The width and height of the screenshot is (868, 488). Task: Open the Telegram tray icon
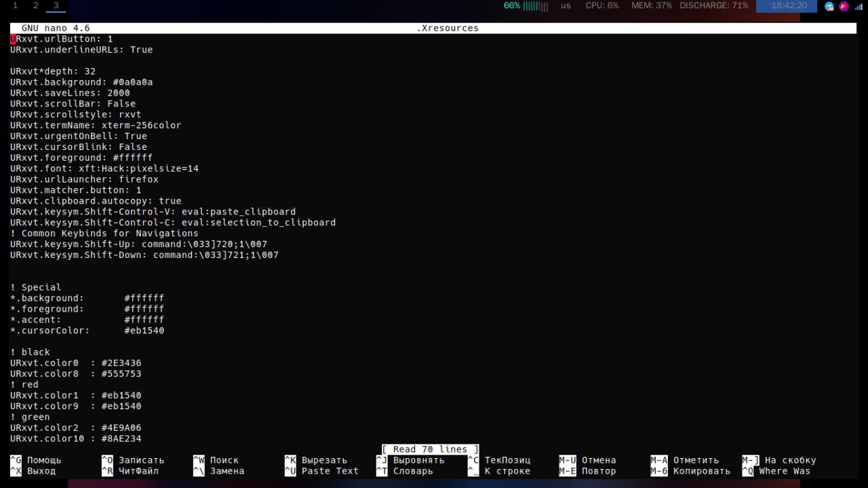coord(829,6)
